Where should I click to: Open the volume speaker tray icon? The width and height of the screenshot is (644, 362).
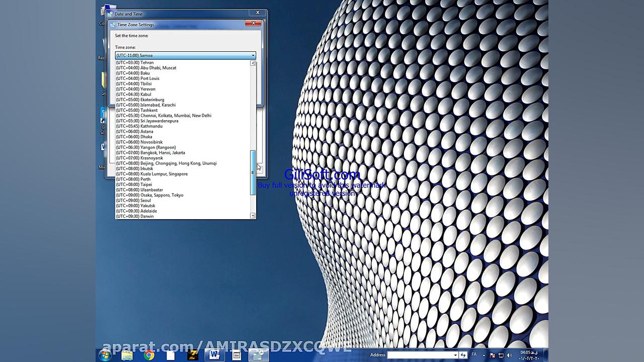click(x=509, y=355)
